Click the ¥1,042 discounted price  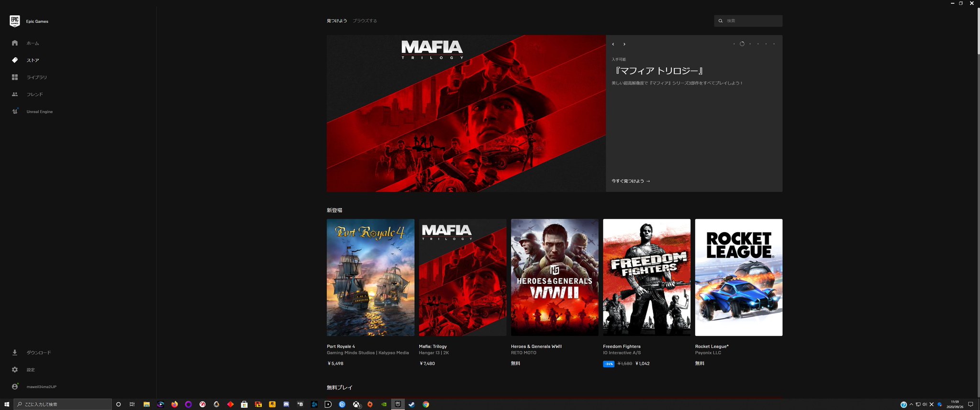(x=643, y=364)
